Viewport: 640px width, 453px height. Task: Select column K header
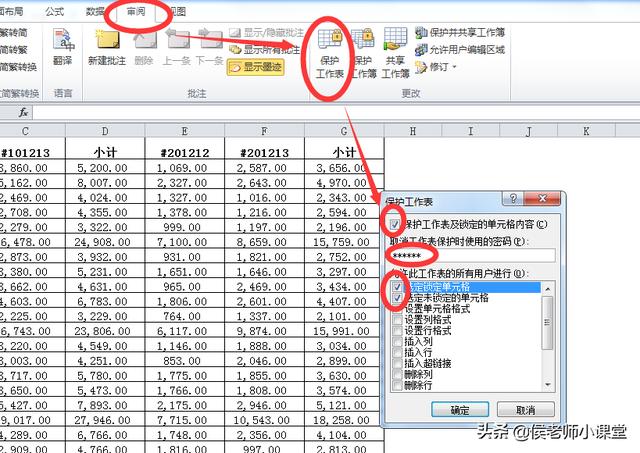[x=586, y=131]
